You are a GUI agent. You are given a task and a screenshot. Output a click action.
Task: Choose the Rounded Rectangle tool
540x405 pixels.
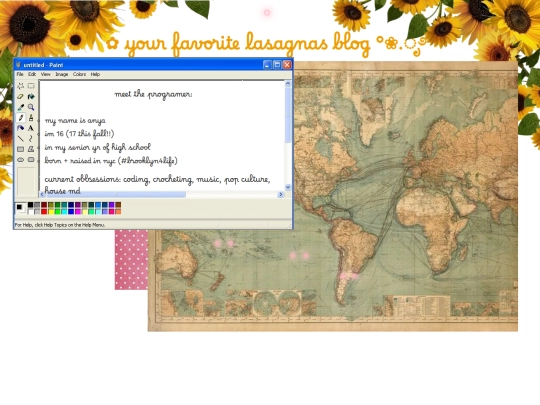31,160
